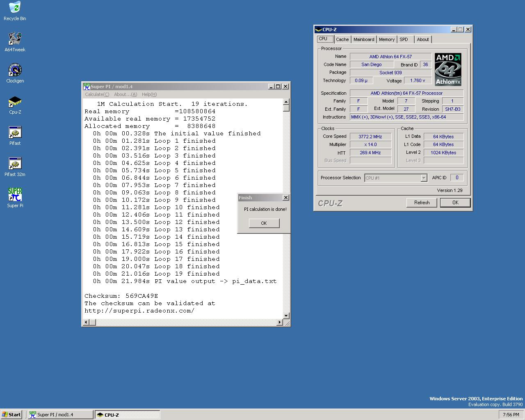Click the Super PI vertical scroll thumb
525x420 pixels.
[x=286, y=108]
